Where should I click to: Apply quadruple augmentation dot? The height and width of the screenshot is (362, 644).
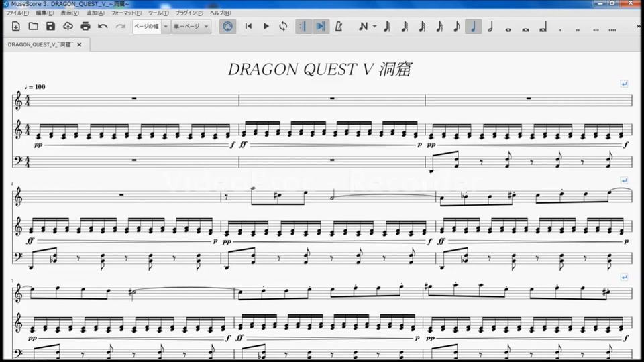612,29
